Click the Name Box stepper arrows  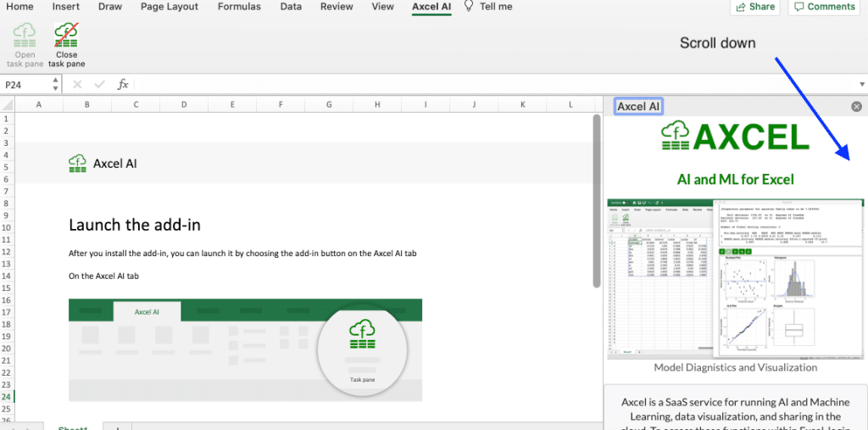[x=55, y=85]
